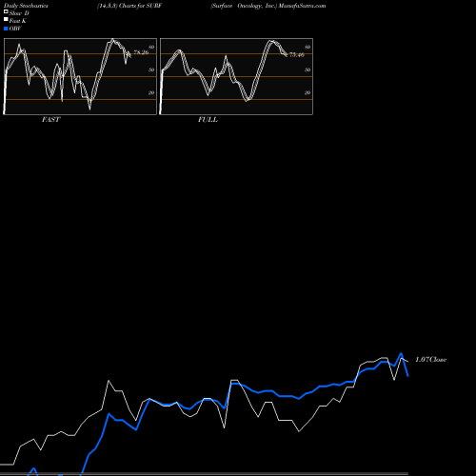Select the 'Slow D' legend label
The width and height of the screenshot is (476, 476).
tap(19, 13)
